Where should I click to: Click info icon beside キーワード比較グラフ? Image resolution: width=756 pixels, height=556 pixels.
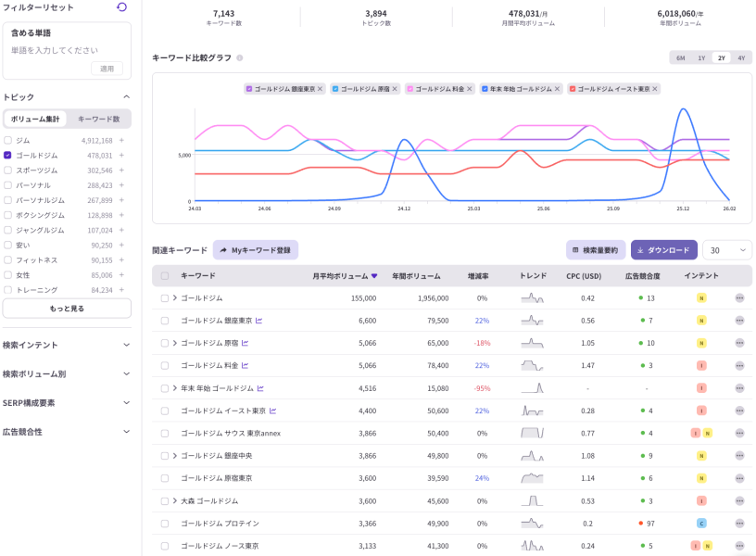pyautogui.click(x=240, y=57)
